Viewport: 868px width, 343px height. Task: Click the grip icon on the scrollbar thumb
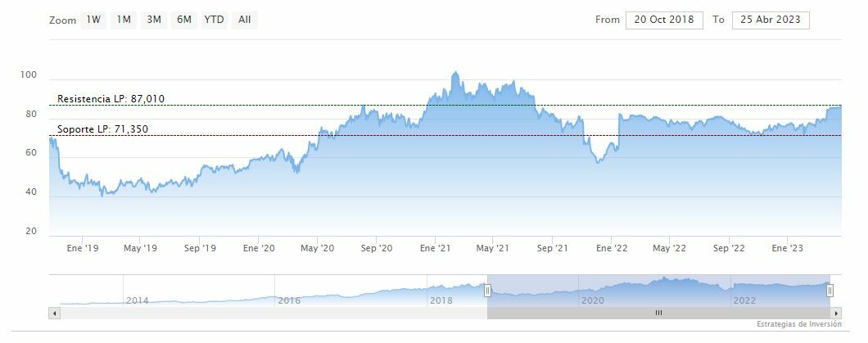coord(658,313)
